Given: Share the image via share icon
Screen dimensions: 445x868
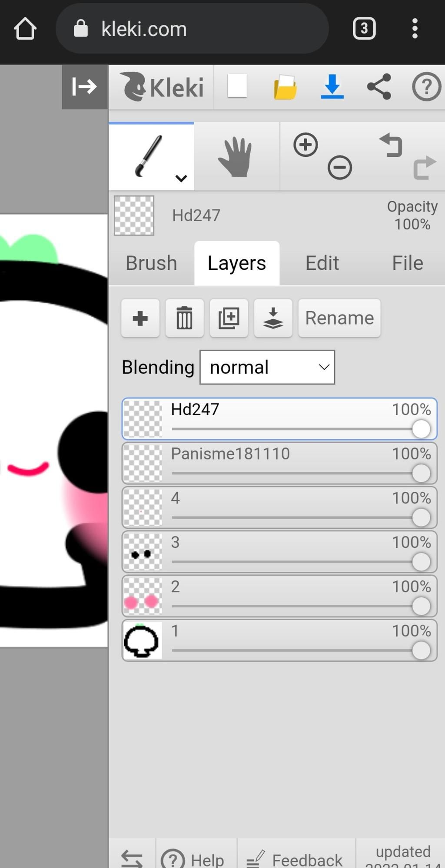Looking at the screenshot, I should [379, 86].
